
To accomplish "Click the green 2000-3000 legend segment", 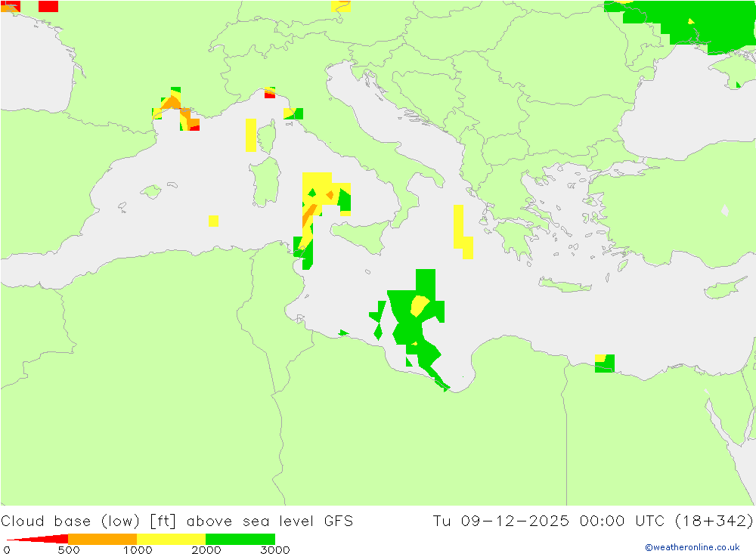I will (x=240, y=539).
